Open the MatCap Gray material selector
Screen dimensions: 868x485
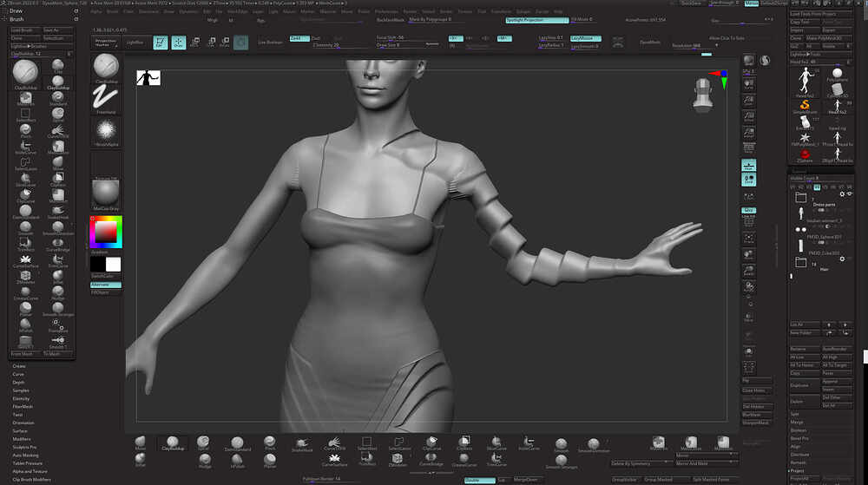click(x=105, y=194)
